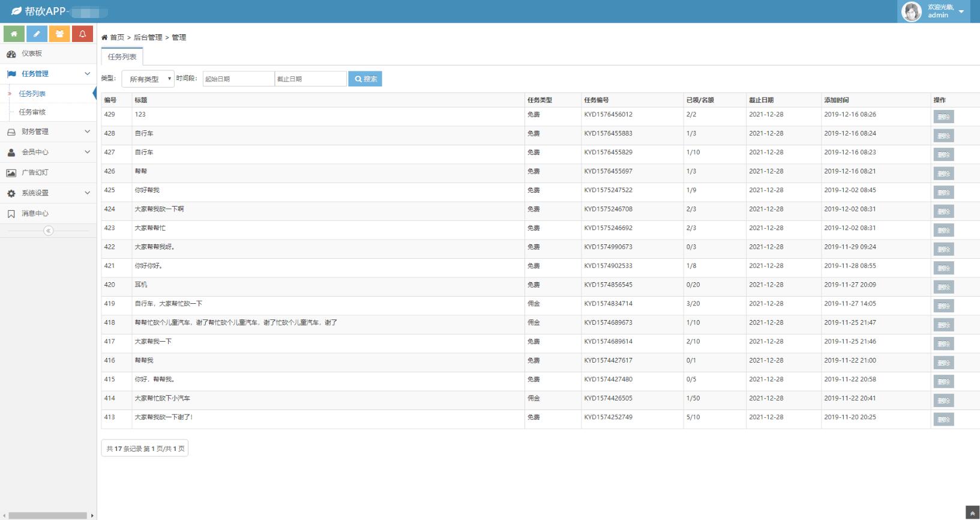This screenshot has height=520, width=980.
Task: Click the gear icon beside 系统设置
Action: coord(11,193)
